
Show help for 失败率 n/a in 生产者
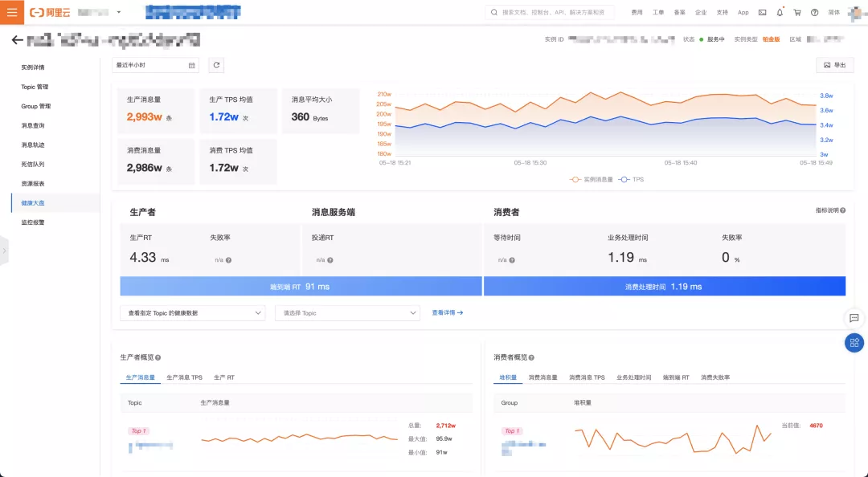228,260
